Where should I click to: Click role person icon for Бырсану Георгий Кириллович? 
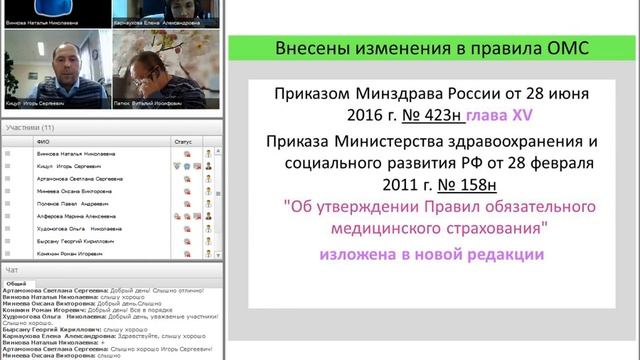tap(209, 241)
